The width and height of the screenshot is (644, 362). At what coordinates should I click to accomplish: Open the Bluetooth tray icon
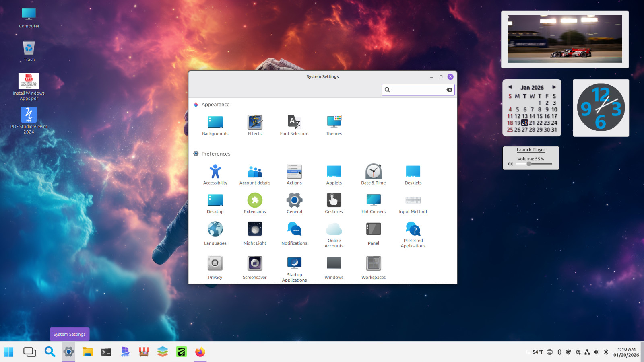pyautogui.click(x=559, y=352)
